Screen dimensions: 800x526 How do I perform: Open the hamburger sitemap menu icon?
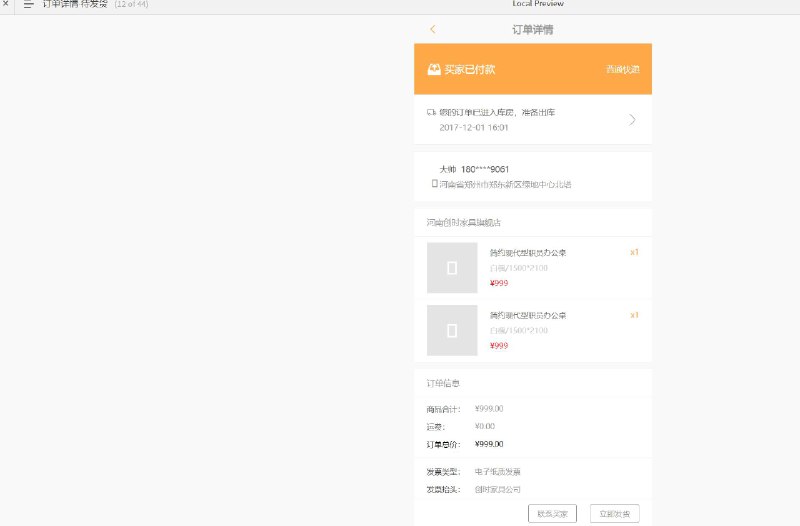coord(29,4)
